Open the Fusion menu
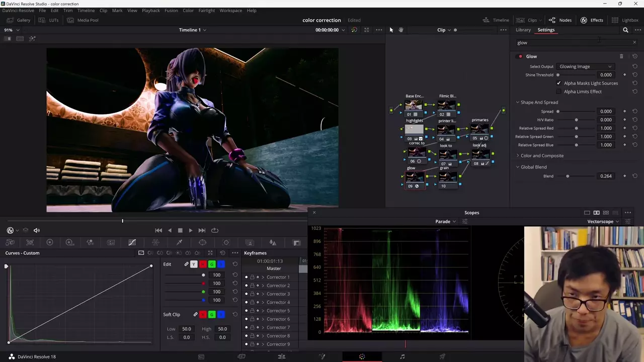The height and width of the screenshot is (362, 644). 171,11
